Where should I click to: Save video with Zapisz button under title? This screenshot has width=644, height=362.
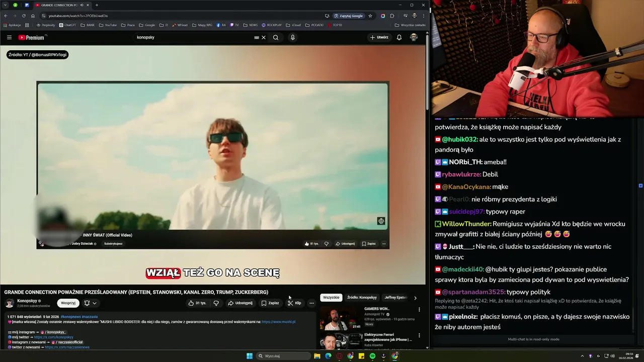click(270, 303)
